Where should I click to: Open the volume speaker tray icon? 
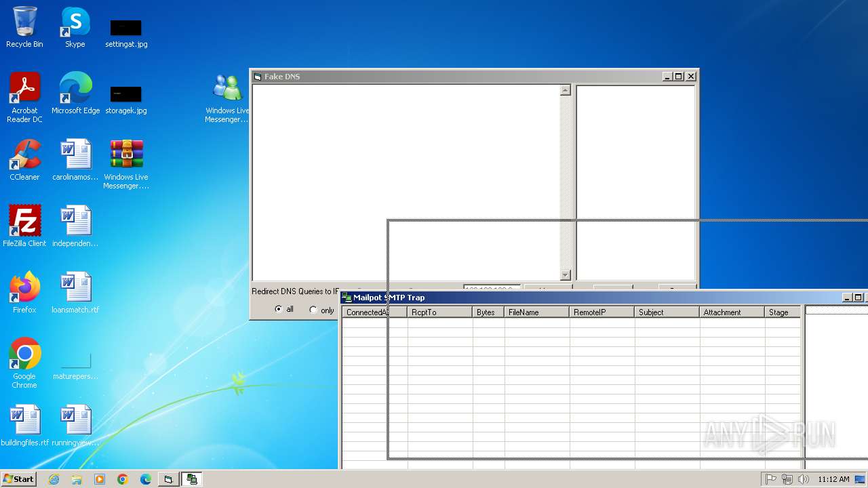pyautogui.click(x=804, y=479)
